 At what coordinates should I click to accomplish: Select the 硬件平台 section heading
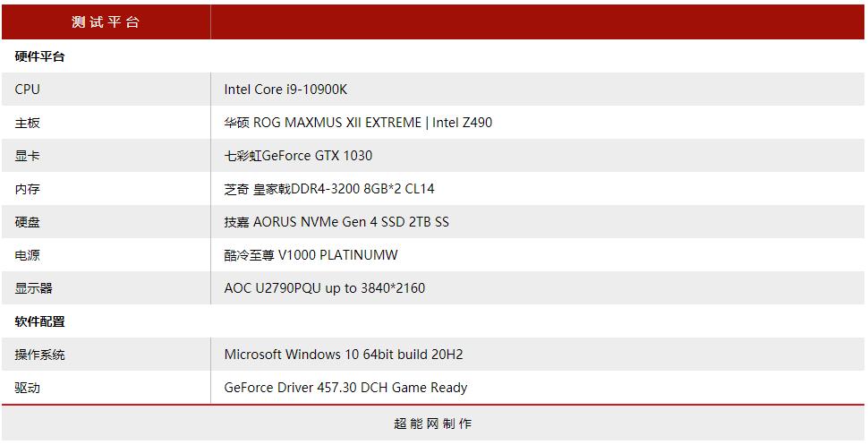pos(40,56)
